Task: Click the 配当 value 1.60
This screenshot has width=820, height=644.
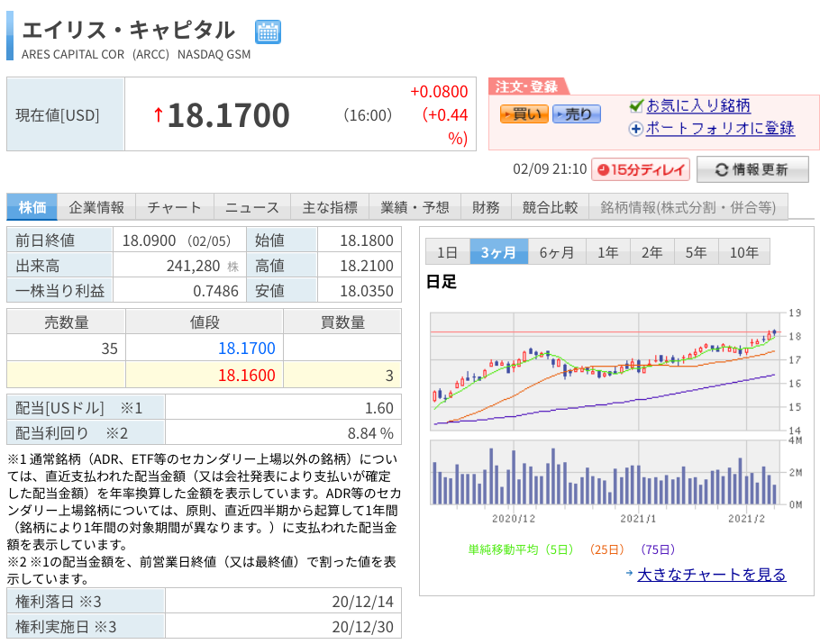Action: click(x=379, y=408)
